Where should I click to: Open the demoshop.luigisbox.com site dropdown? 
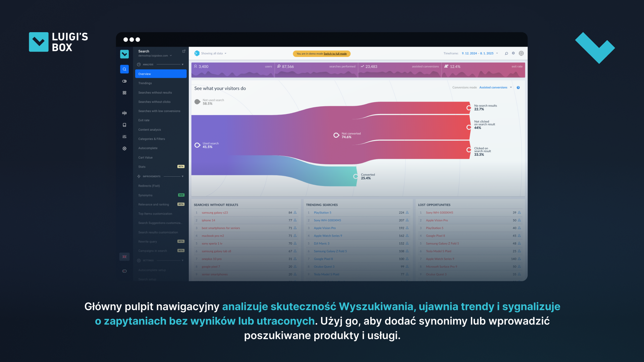tap(155, 56)
